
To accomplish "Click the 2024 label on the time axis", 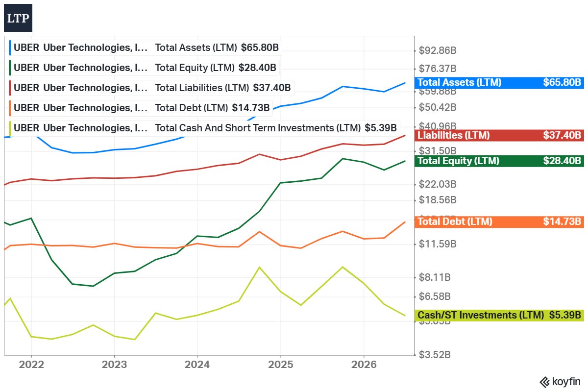I will (197, 365).
